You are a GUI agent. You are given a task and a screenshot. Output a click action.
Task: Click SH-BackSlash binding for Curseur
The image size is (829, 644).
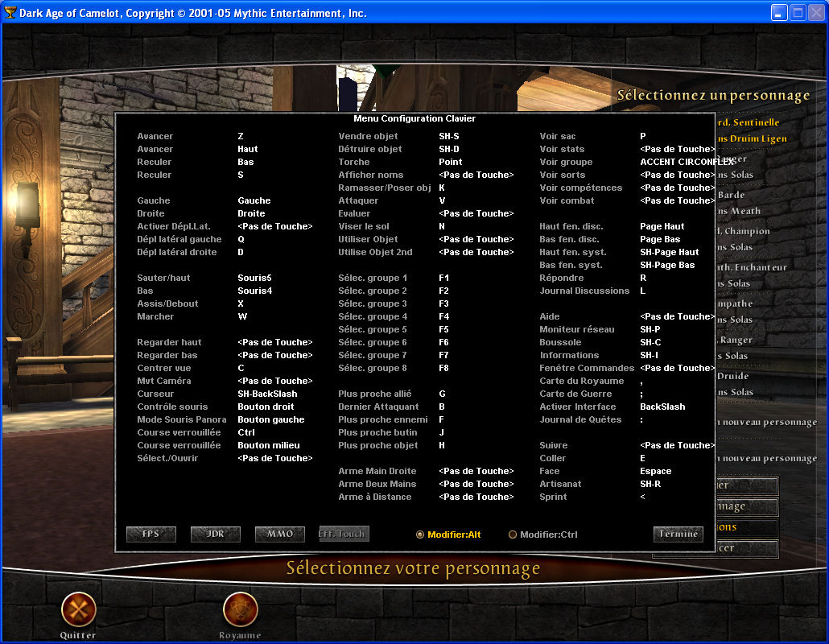pyautogui.click(x=267, y=394)
